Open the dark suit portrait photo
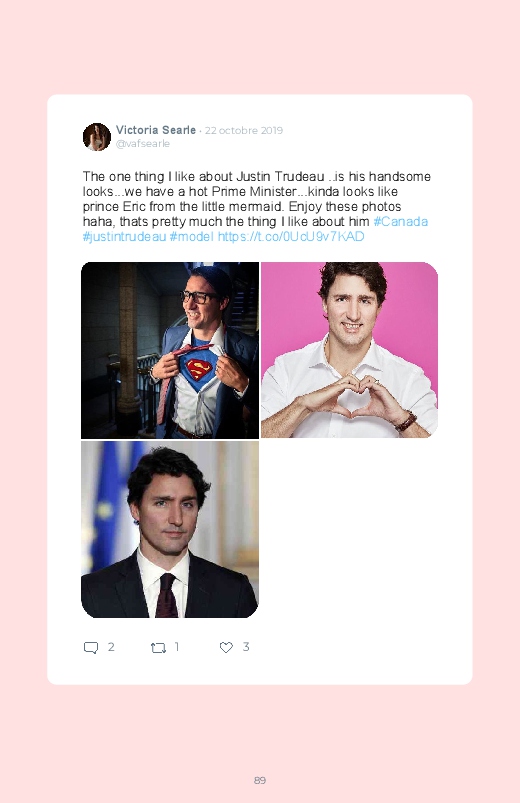 [170, 529]
